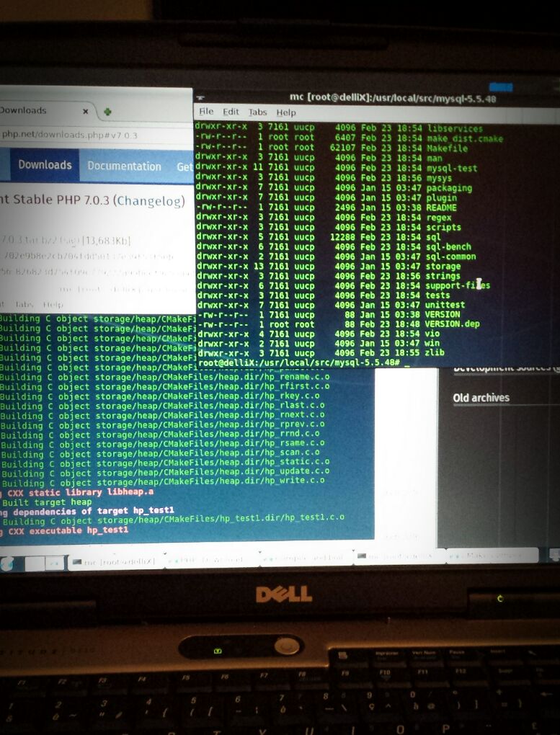This screenshot has height=735, width=560.
Task: Click the hp_rnext.c.o build log line
Action: point(162,415)
